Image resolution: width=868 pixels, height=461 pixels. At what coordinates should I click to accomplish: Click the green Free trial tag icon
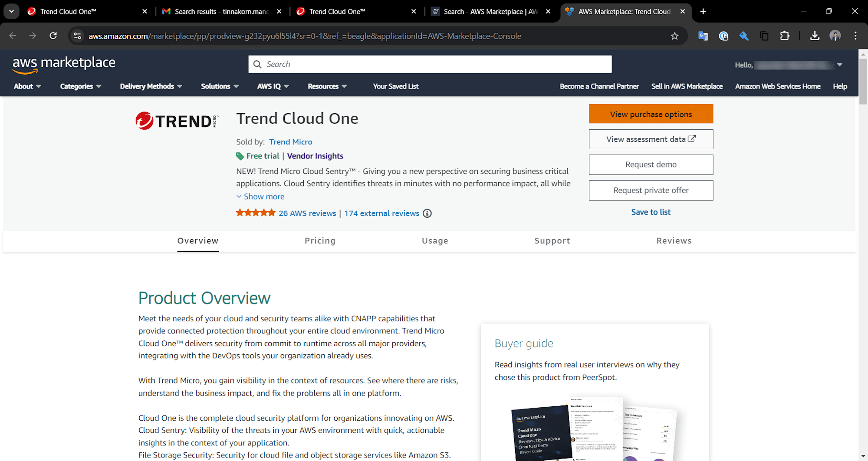(240, 156)
